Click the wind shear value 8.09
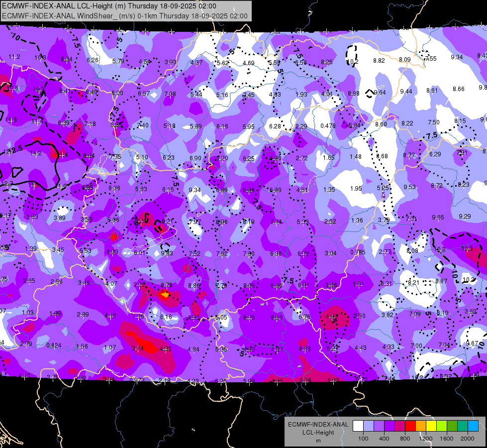Viewport: 487px width, 448px height. (405, 59)
